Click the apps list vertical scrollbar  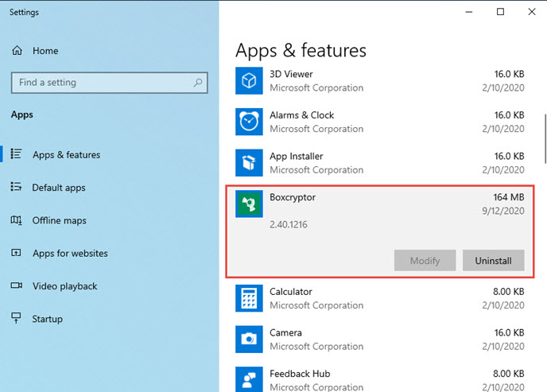tap(545, 138)
